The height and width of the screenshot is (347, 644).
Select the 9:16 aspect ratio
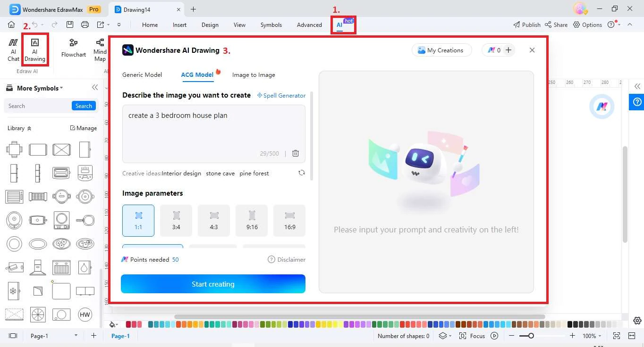[x=252, y=221]
